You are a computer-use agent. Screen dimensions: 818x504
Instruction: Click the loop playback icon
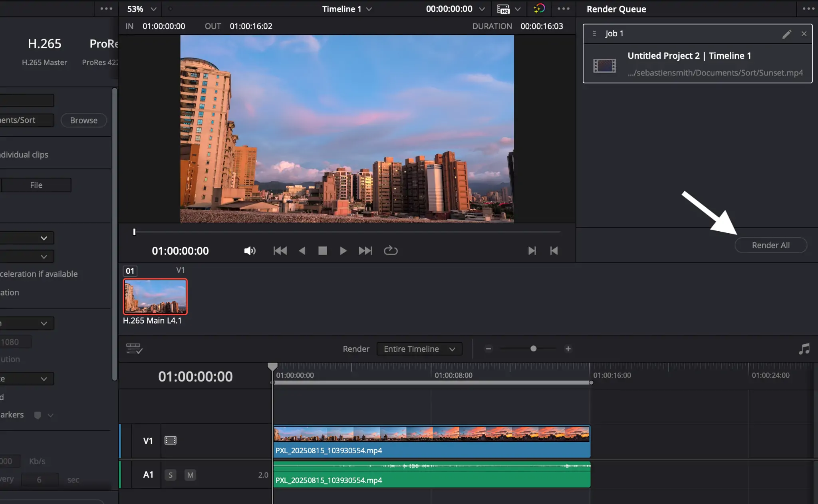(390, 251)
